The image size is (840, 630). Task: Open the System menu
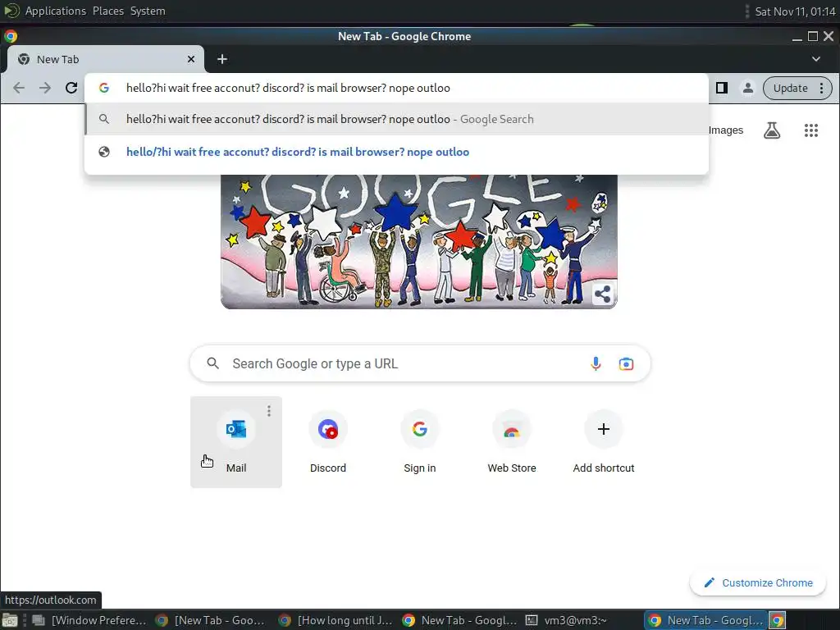click(x=148, y=11)
